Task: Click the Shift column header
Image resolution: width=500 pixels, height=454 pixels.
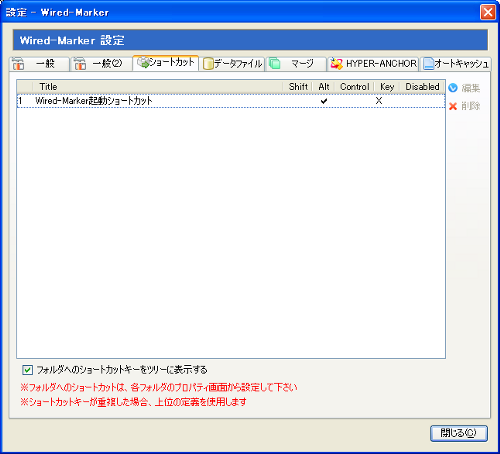Action: pos(298,87)
